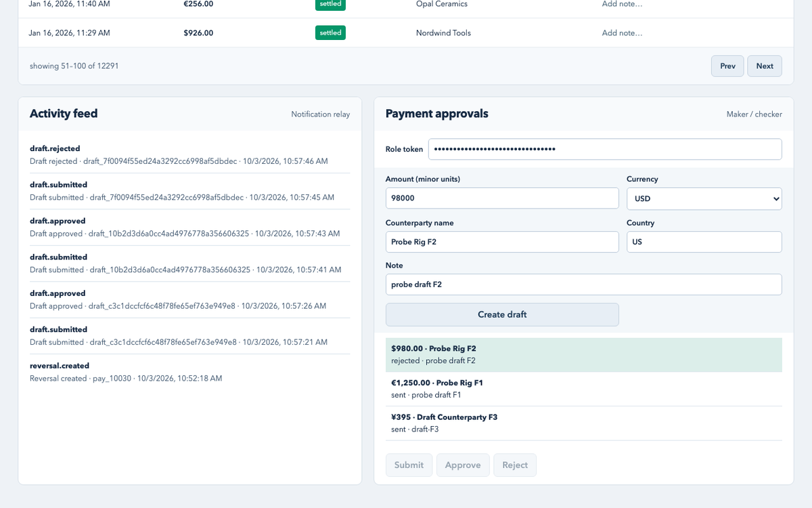Go to Next page of transactions
The image size is (812, 508).
[765, 66]
